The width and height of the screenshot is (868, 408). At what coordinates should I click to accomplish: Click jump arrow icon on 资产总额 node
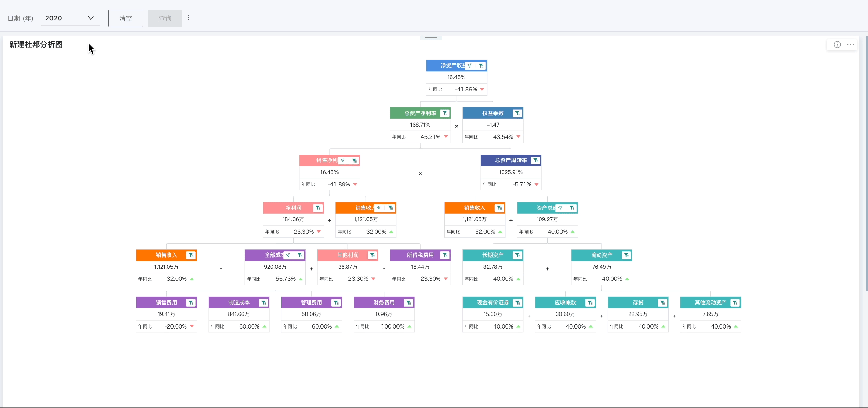click(x=560, y=208)
